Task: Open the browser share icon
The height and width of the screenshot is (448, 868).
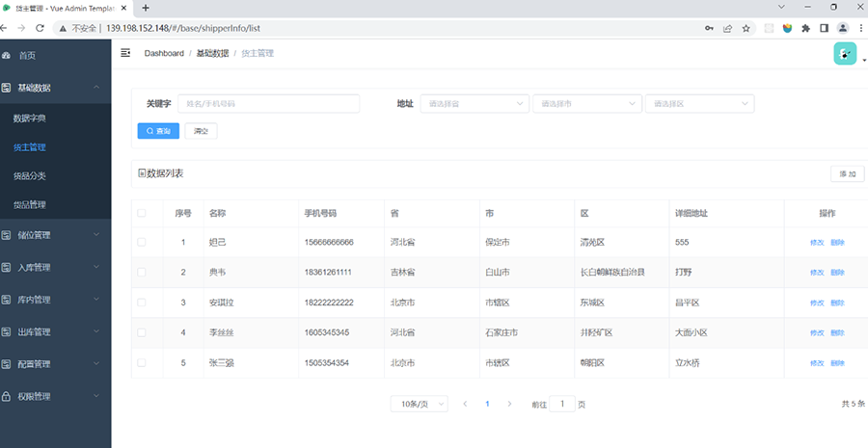Action: 727,28
